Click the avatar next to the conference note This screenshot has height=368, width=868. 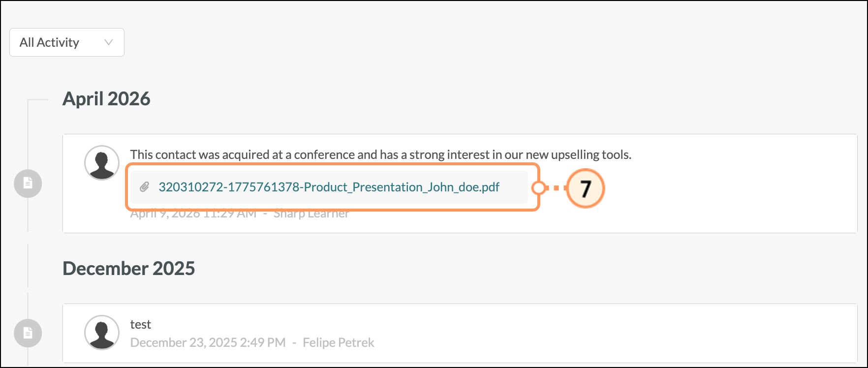tap(101, 162)
